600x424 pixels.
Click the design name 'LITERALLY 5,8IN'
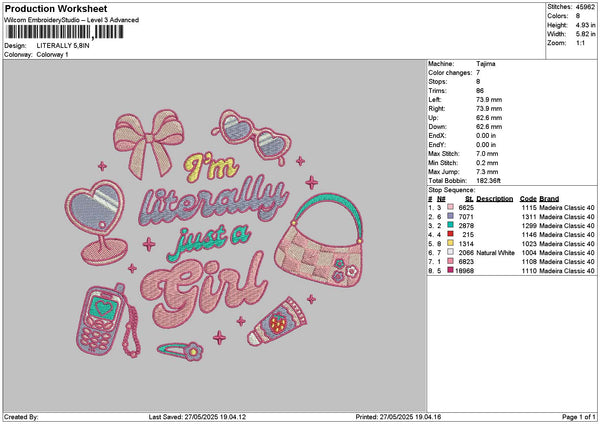coord(63,46)
